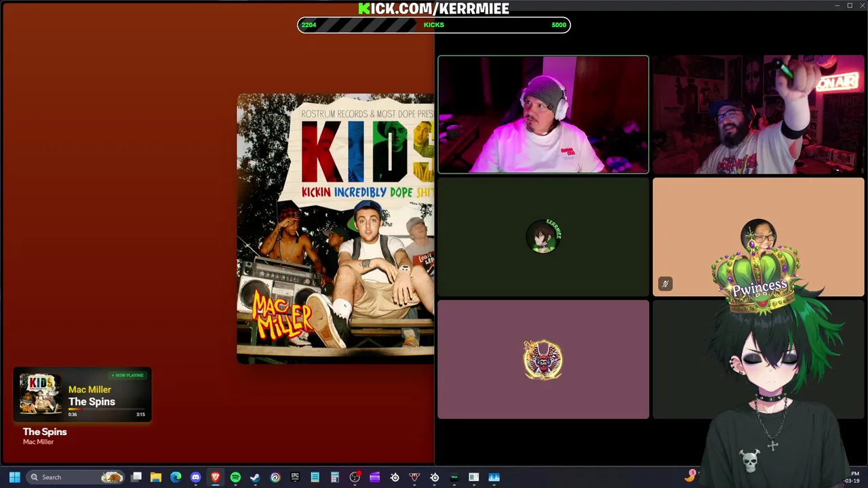
Task: Launch Microsoft Edge from the taskbar
Action: tap(176, 477)
